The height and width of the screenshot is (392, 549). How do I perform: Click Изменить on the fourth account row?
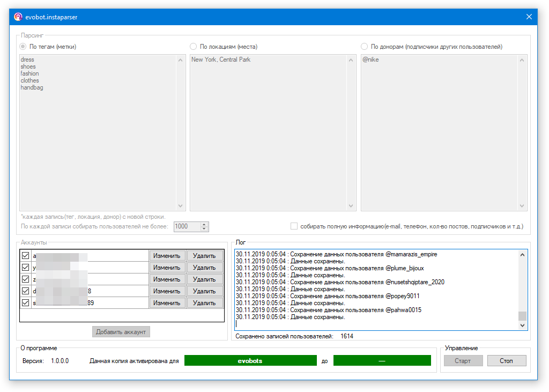pyautogui.click(x=167, y=291)
